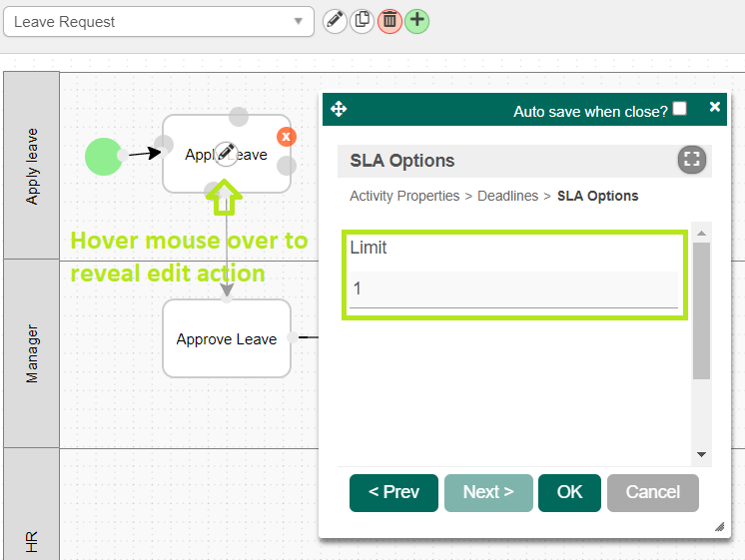The height and width of the screenshot is (560, 745).
Task: Select the green start event circle
Action: pos(103,157)
